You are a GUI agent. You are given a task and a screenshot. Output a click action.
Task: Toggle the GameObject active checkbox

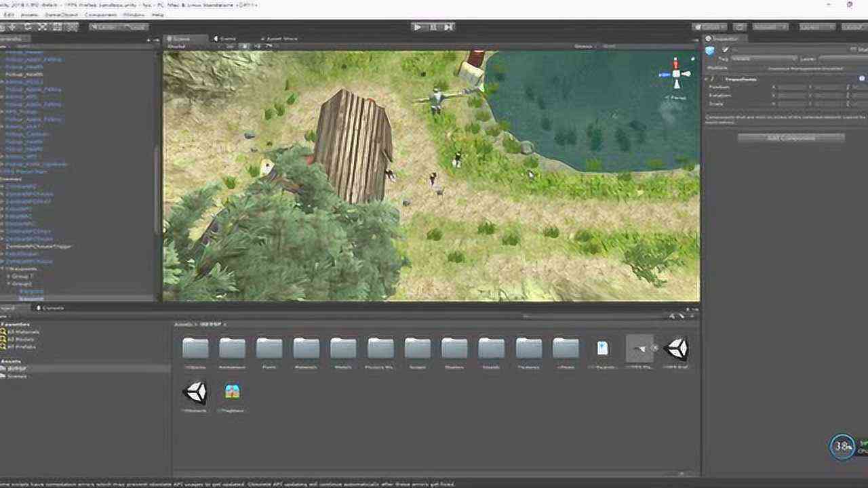click(x=726, y=49)
